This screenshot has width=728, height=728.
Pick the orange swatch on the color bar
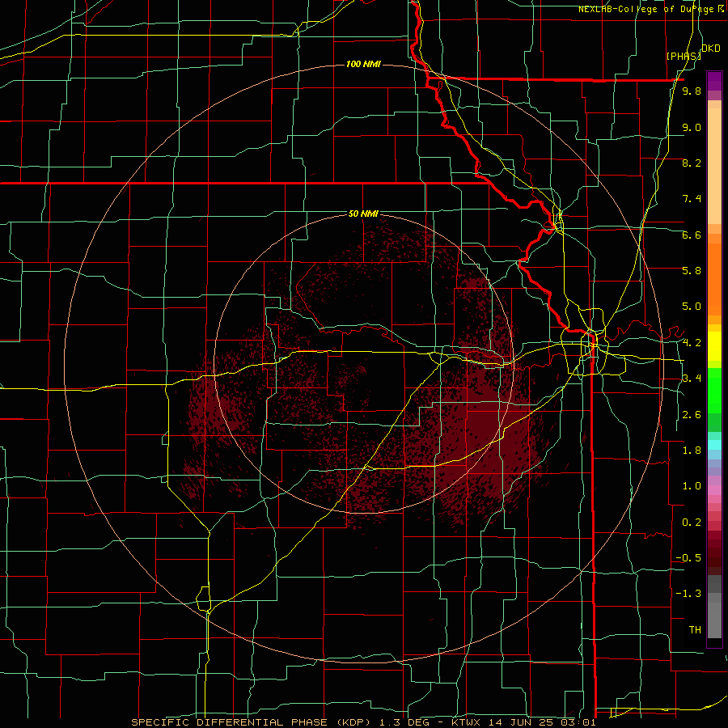(x=714, y=278)
